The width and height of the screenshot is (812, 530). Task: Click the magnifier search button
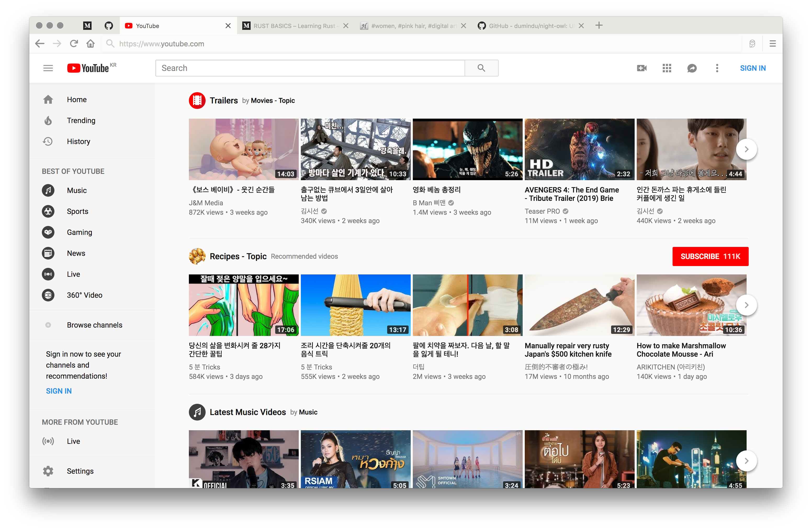point(481,68)
